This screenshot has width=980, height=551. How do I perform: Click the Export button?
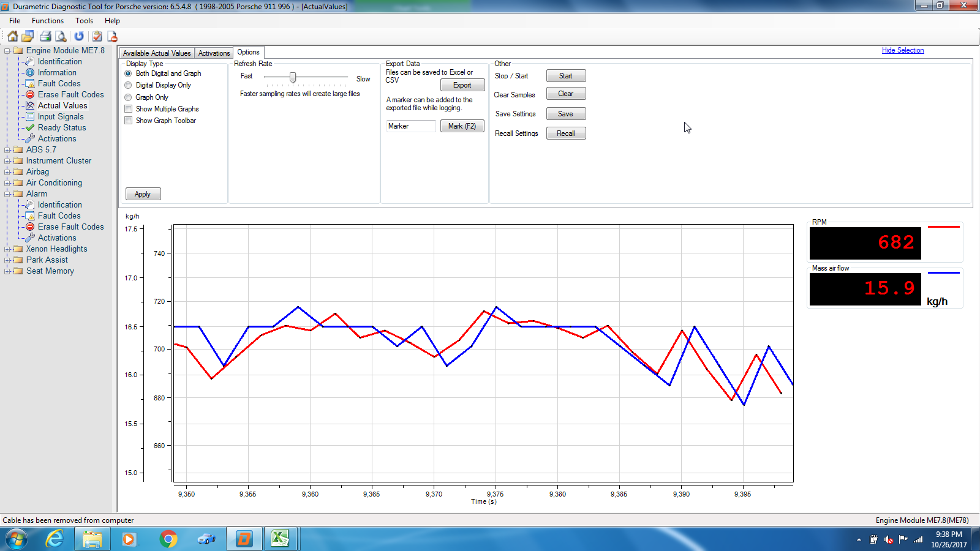(x=462, y=85)
